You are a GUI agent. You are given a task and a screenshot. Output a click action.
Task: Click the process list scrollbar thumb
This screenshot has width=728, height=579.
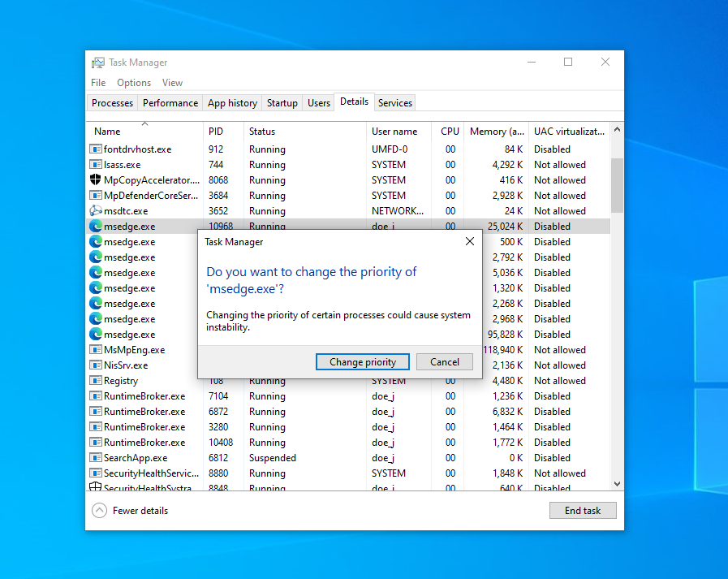[x=617, y=185]
